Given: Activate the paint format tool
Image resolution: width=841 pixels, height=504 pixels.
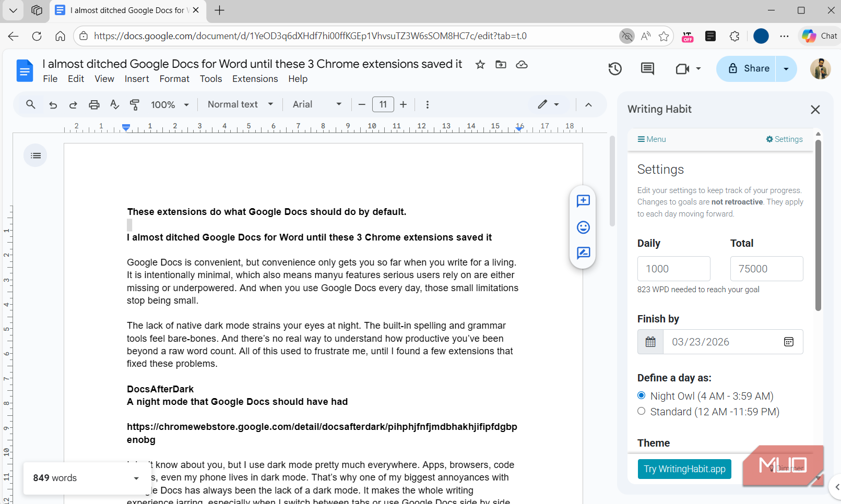Looking at the screenshot, I should coord(135,104).
